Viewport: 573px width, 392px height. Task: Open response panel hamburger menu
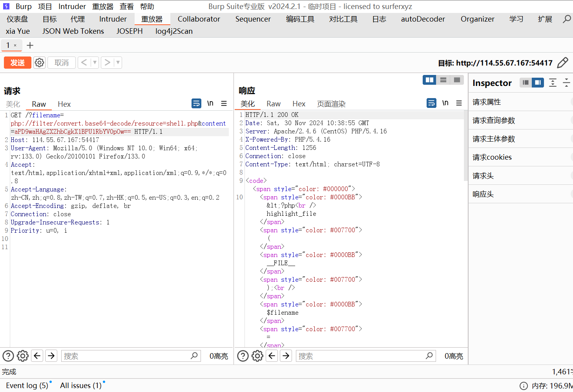coord(459,103)
